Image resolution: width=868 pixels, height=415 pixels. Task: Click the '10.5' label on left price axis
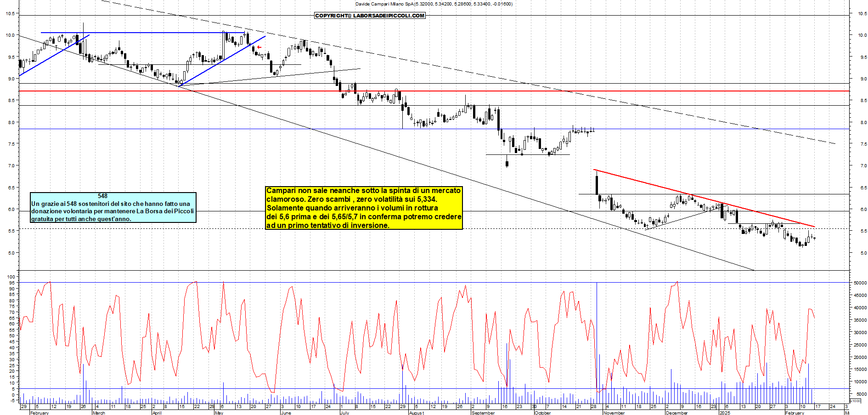click(x=10, y=14)
